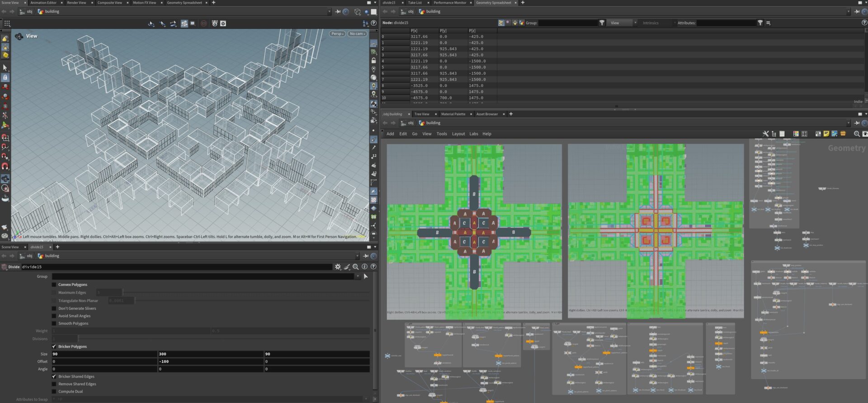Click the building breadcrumb in the network editor path

433,123
